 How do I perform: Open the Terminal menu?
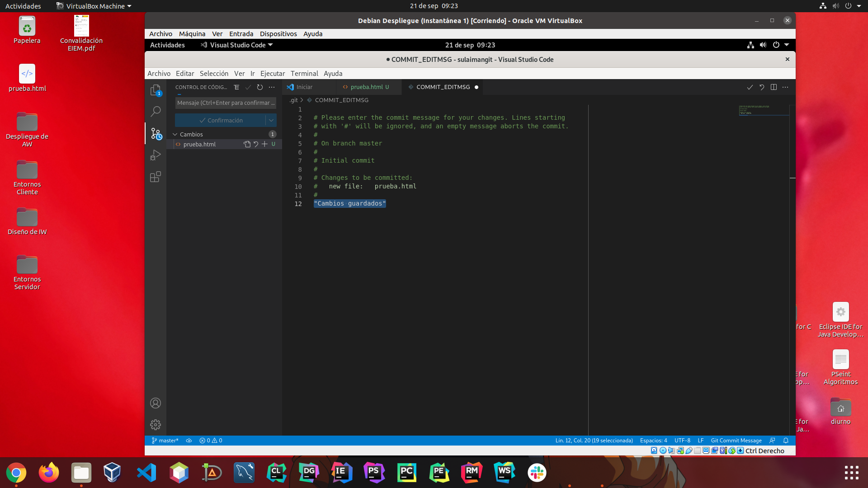[304, 74]
